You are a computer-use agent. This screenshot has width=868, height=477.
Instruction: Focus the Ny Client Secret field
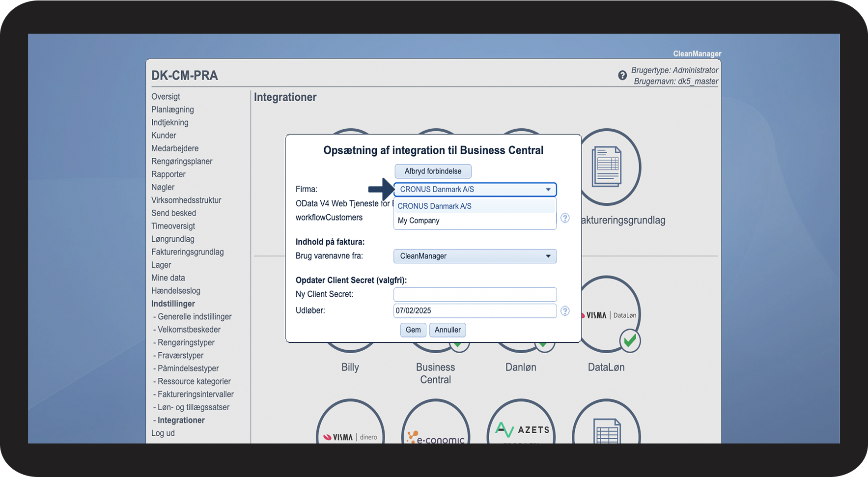point(475,294)
